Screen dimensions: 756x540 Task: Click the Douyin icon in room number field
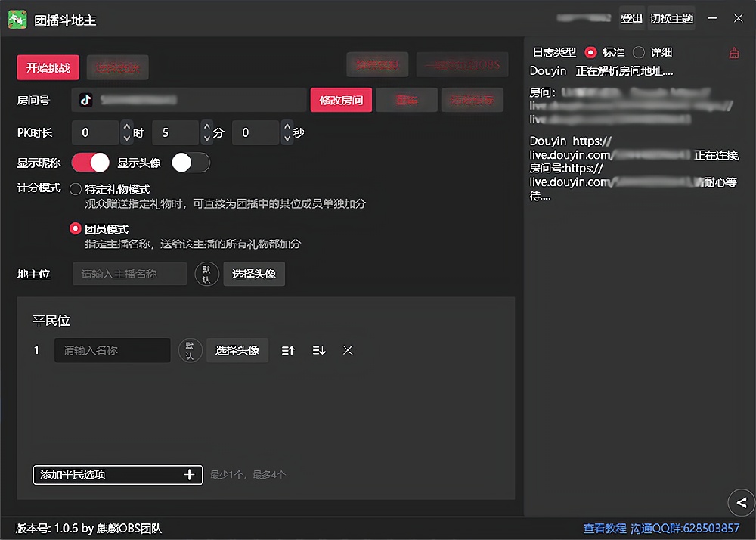[86, 100]
